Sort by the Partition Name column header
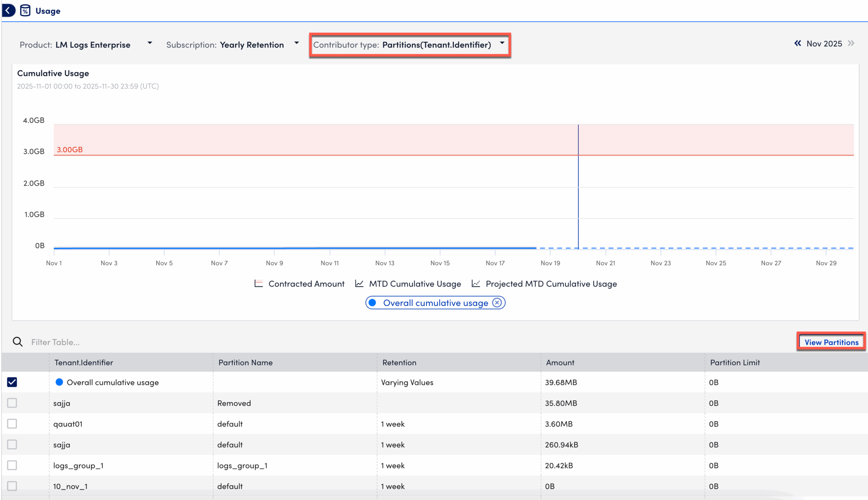Screen dimensions: 868x500 coord(245,362)
